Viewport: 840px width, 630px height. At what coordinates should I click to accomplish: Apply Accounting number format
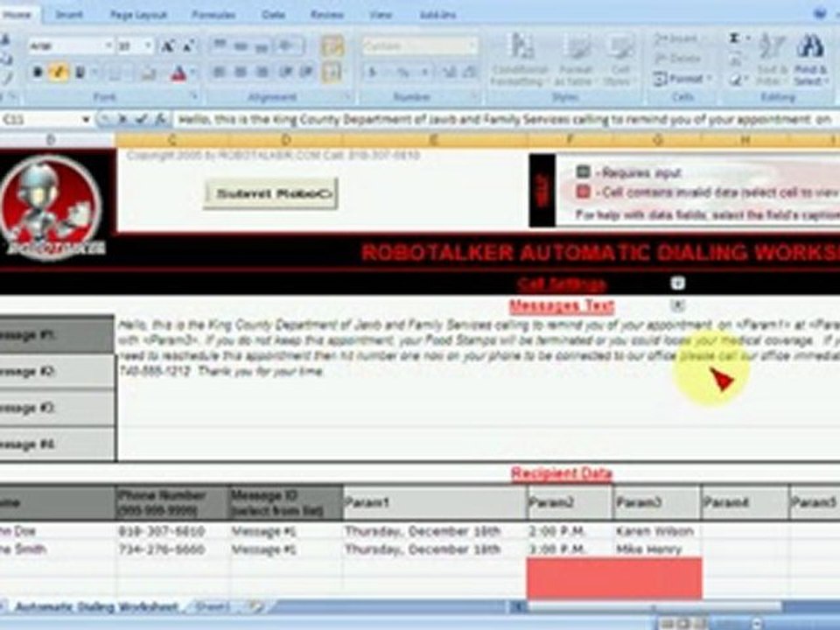click(x=373, y=72)
